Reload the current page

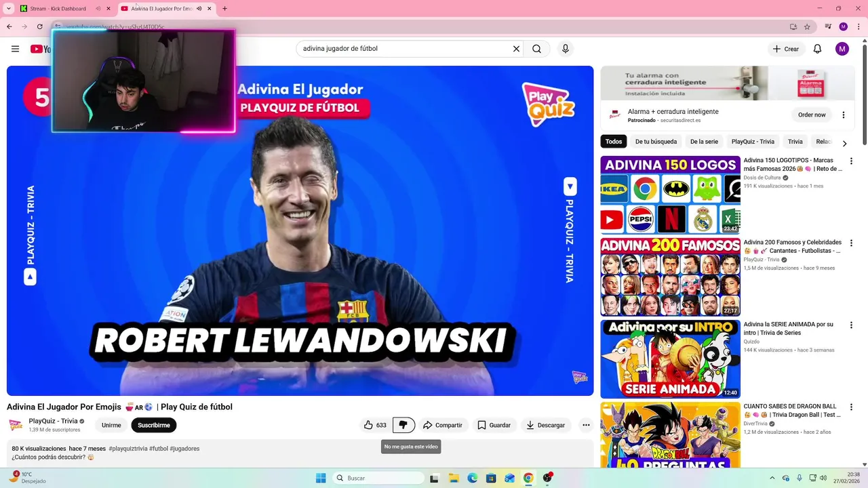[x=39, y=26]
